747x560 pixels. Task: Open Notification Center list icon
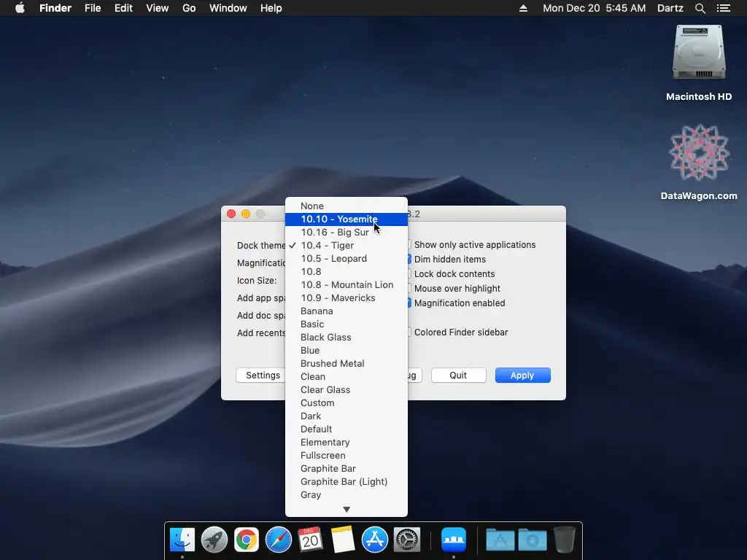[x=724, y=8]
